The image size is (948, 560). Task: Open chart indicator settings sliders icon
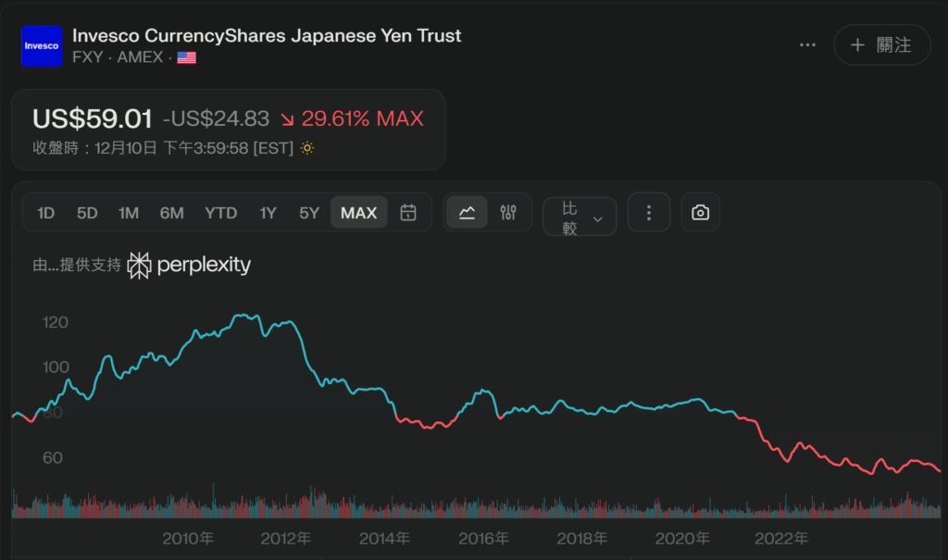point(507,213)
